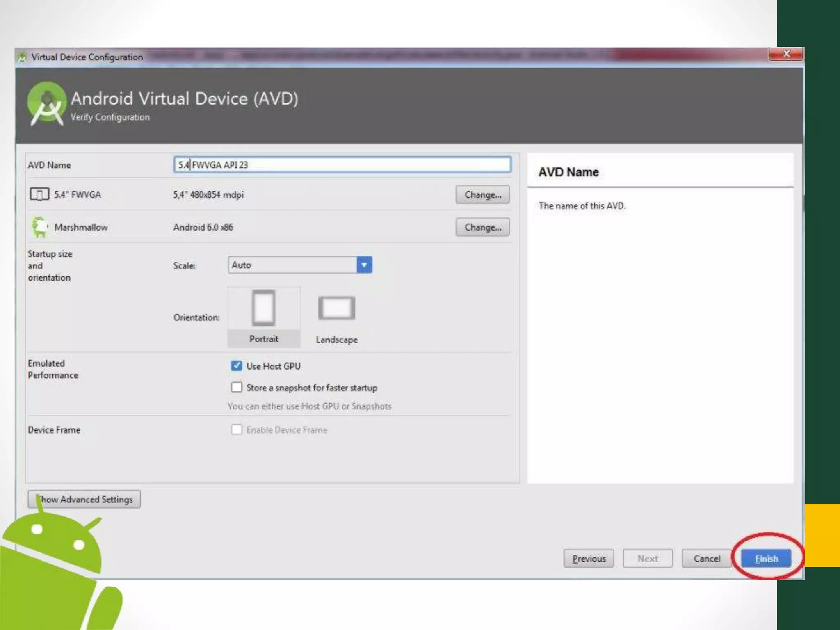Go back with the Previous button
840x630 pixels.
coord(589,558)
